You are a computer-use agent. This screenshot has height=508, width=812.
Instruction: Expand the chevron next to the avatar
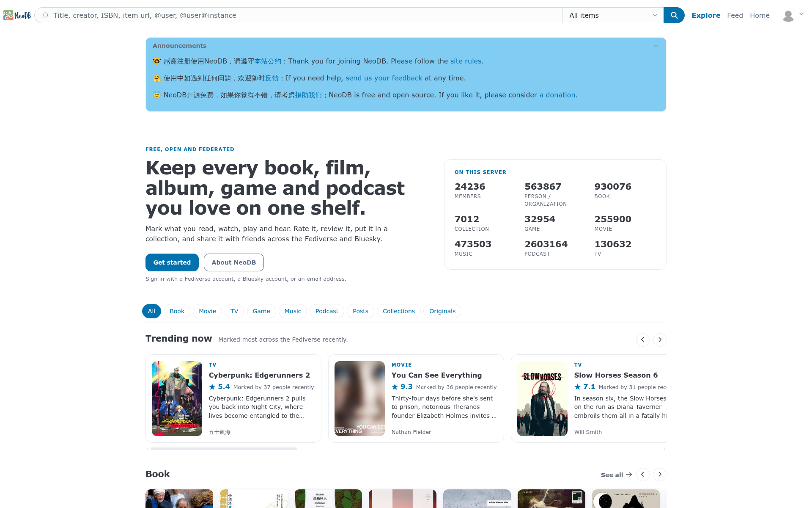click(801, 14)
